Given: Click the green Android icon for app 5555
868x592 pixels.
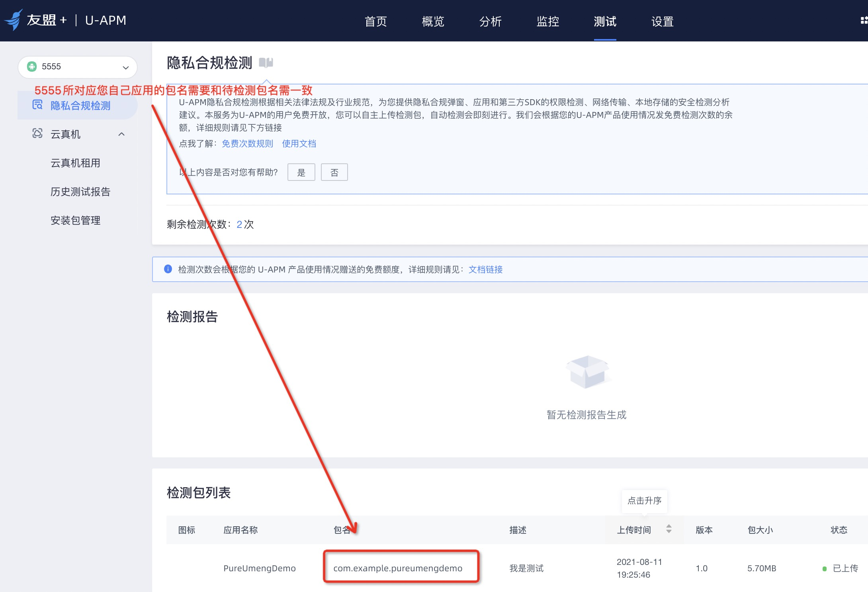Looking at the screenshot, I should (x=32, y=67).
